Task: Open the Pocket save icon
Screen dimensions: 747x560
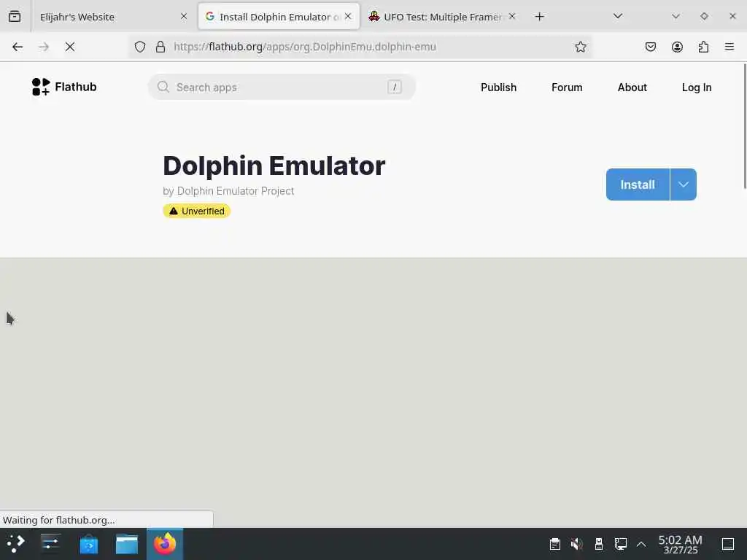Action: coord(651,47)
